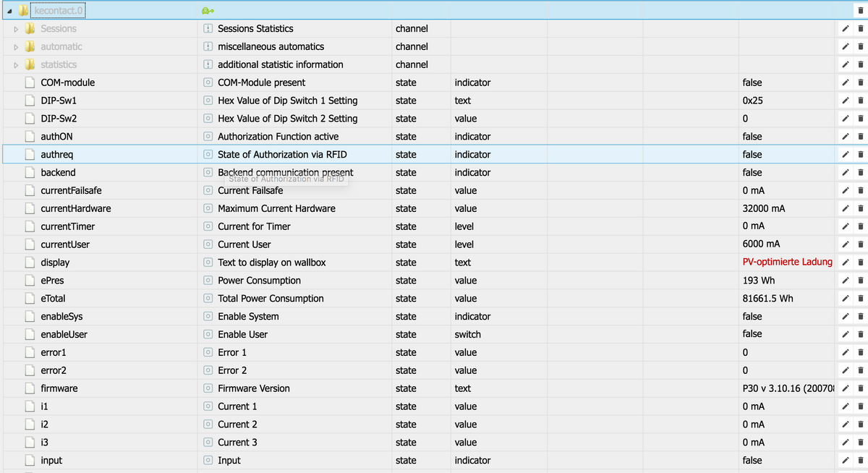The width and height of the screenshot is (868, 473).
Task: Click the edit pencil for authreq
Action: point(844,155)
